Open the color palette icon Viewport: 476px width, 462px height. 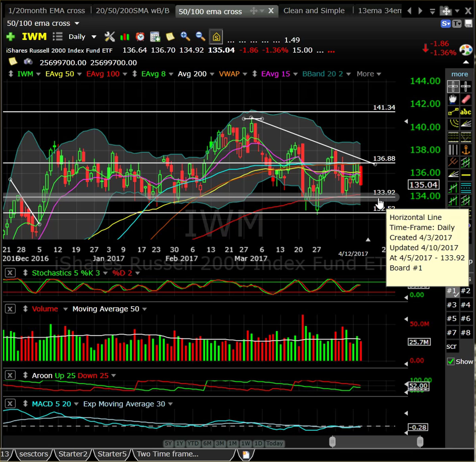[x=466, y=50]
